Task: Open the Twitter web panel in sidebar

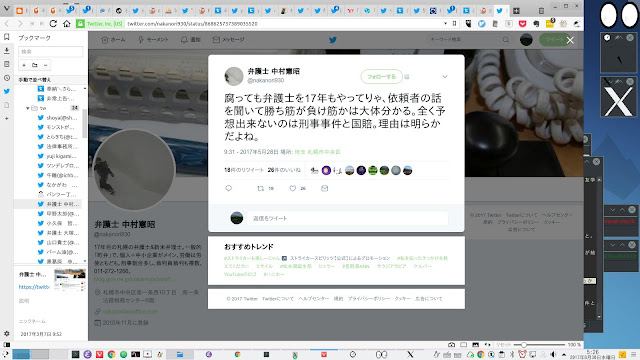Action: (x=7, y=91)
